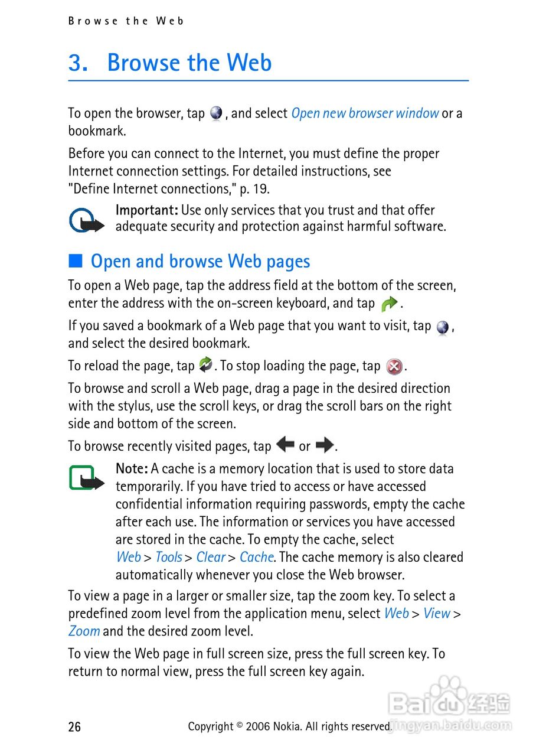
Task: Click the black back arrow icon
Action: coord(285,444)
